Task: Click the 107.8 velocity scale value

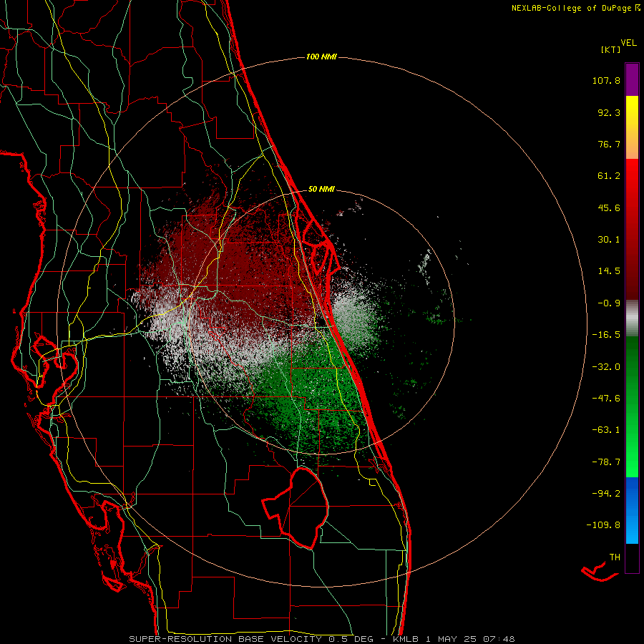Action: pos(606,80)
